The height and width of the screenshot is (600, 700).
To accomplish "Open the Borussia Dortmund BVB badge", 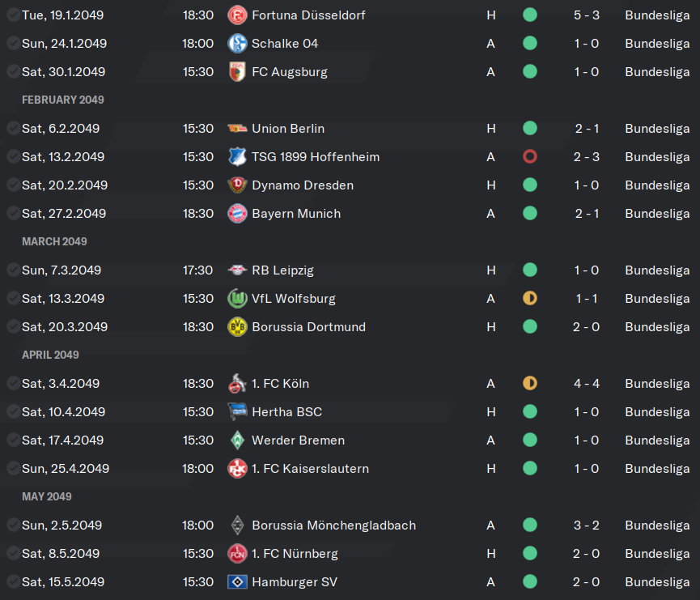I will click(237, 327).
